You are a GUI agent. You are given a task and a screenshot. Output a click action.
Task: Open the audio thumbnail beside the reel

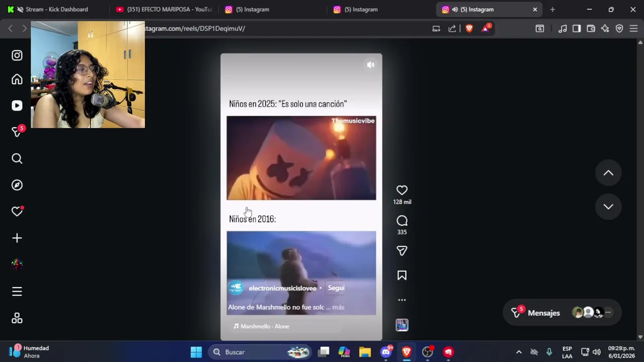tap(401, 325)
